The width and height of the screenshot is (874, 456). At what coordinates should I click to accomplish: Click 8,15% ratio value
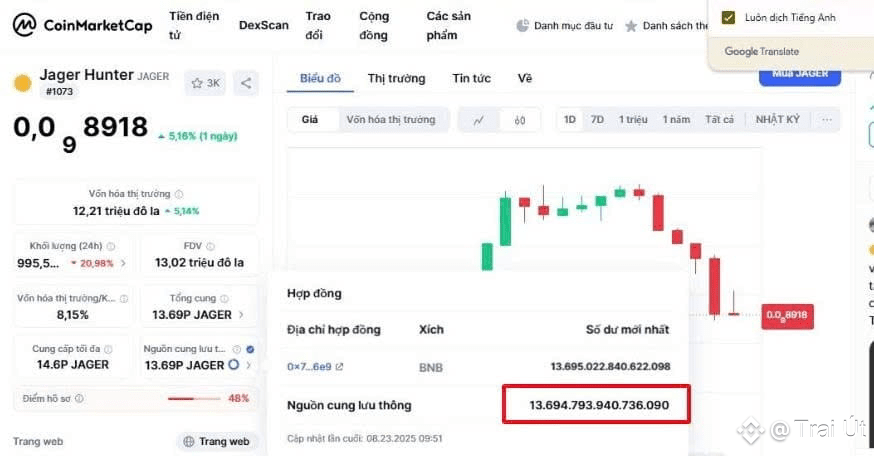[72, 315]
